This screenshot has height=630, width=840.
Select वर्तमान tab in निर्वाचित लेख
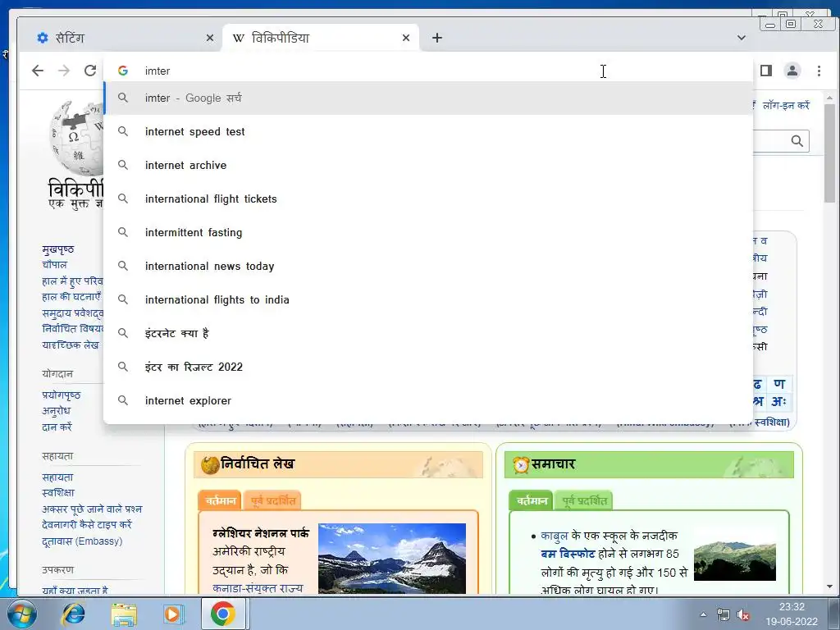pyautogui.click(x=220, y=501)
